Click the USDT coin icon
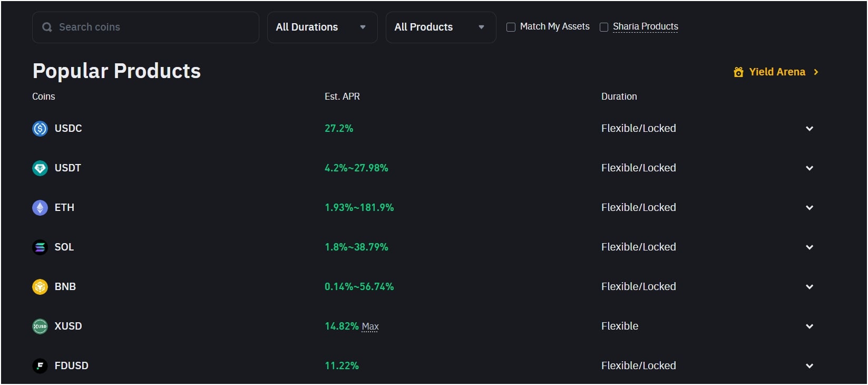868x385 pixels. 40,168
